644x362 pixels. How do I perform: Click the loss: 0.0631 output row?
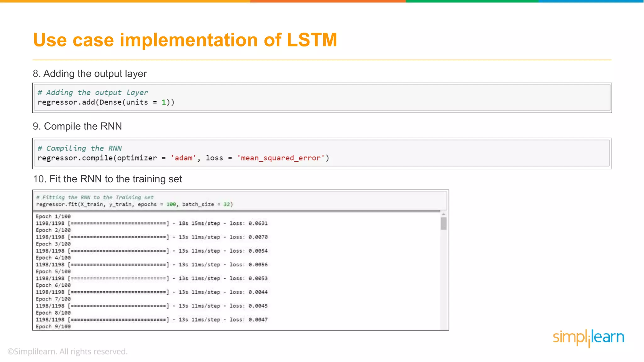coord(152,223)
